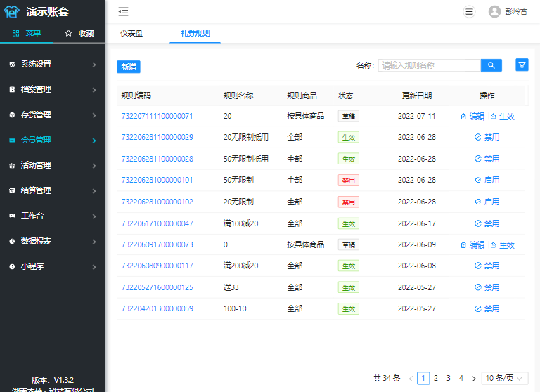Expand the 系统设置 menu chevron
The width and height of the screenshot is (540, 392).
94,65
